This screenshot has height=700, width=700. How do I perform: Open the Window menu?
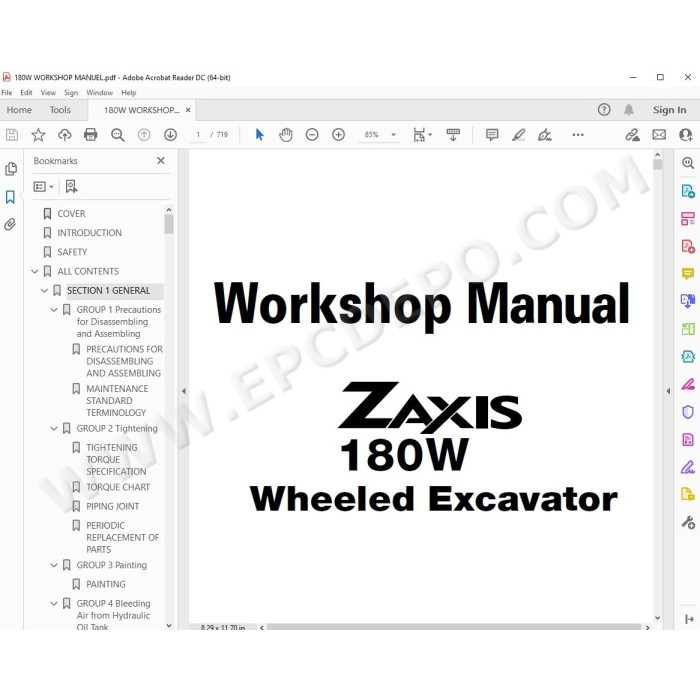(100, 93)
